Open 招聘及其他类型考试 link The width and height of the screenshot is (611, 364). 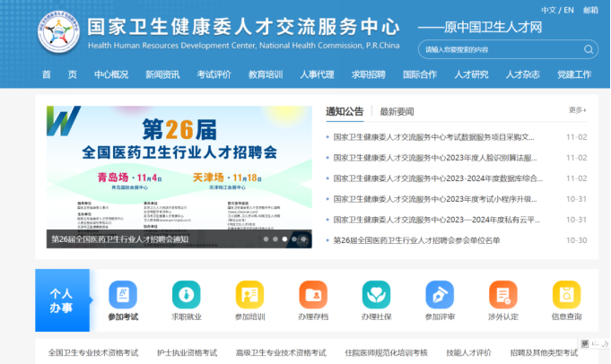pyautogui.click(x=544, y=352)
